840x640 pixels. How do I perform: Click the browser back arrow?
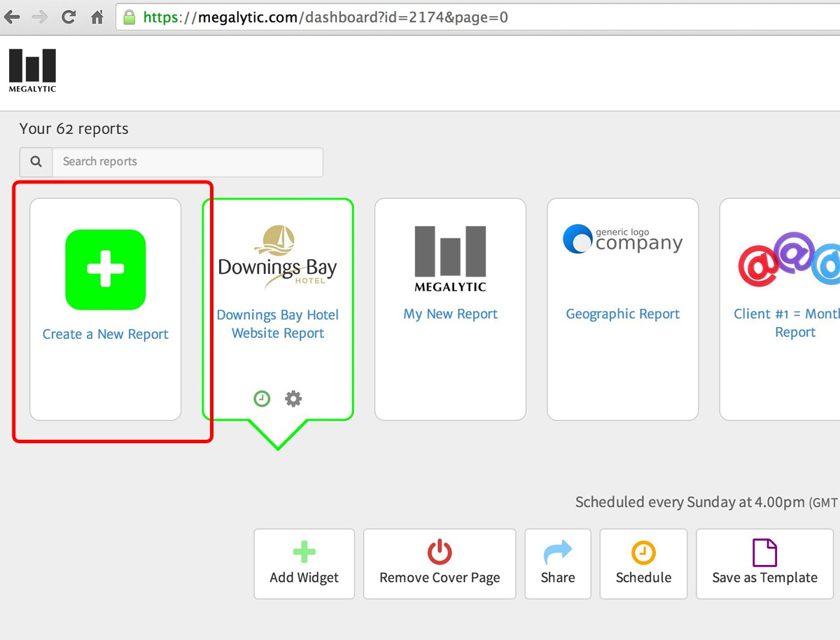[12, 18]
